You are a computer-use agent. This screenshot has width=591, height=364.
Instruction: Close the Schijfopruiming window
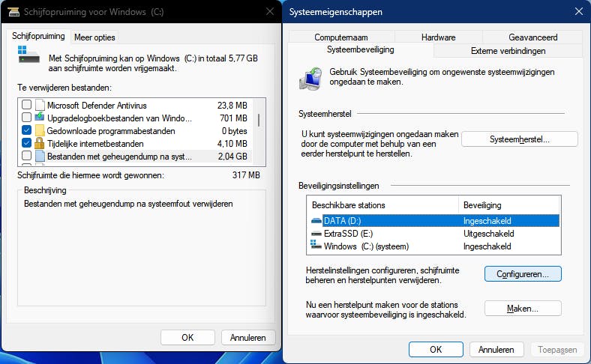270,11
